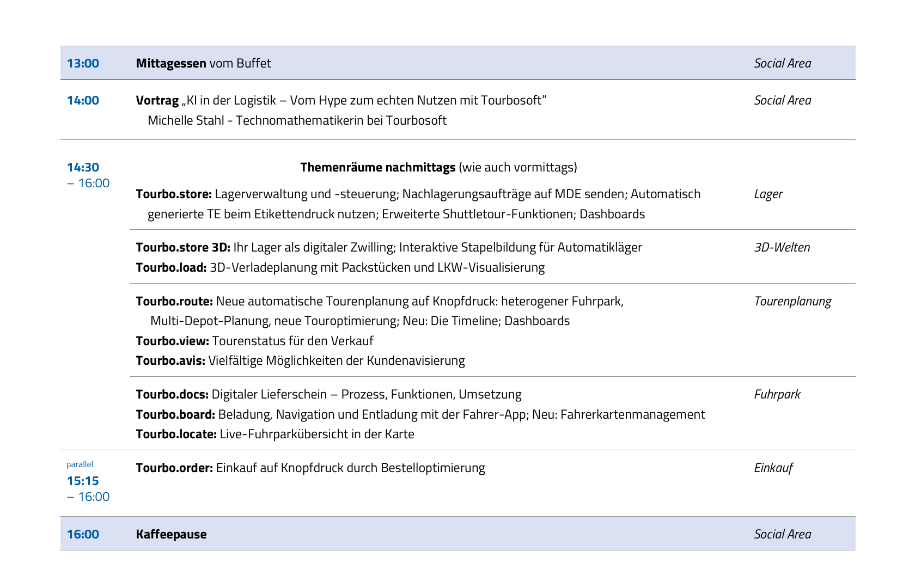This screenshot has height=588, width=915.
Task: Click the Tourbo.route: label
Action: tap(174, 301)
